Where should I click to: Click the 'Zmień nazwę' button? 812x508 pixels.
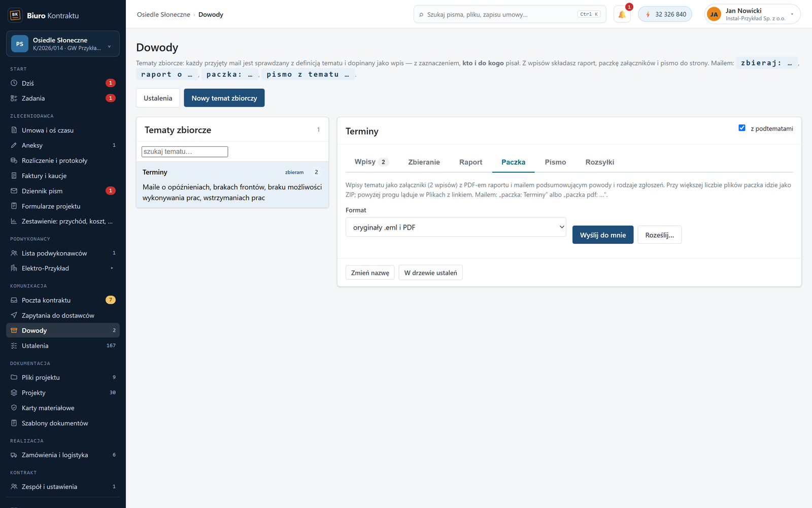[370, 273]
